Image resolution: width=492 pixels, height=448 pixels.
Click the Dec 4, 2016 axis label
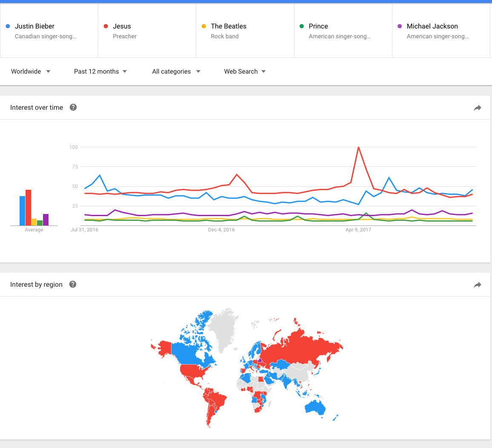[221, 230]
